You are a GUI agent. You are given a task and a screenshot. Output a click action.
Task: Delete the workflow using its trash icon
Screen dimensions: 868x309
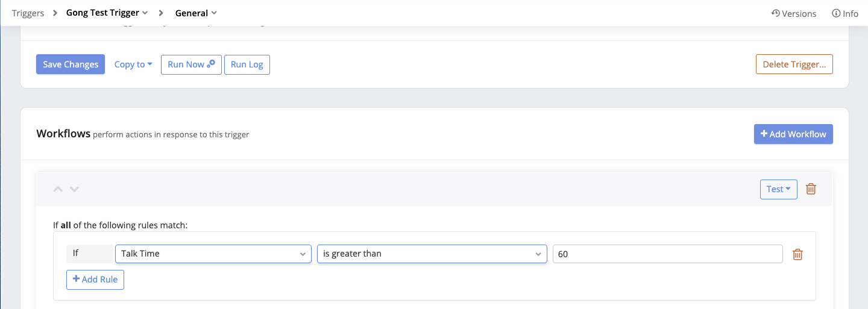811,189
